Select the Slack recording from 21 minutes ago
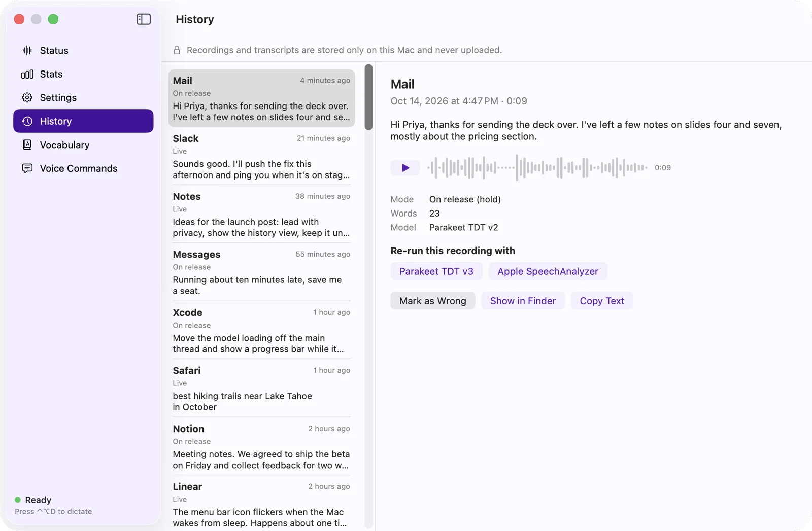 tap(261, 156)
